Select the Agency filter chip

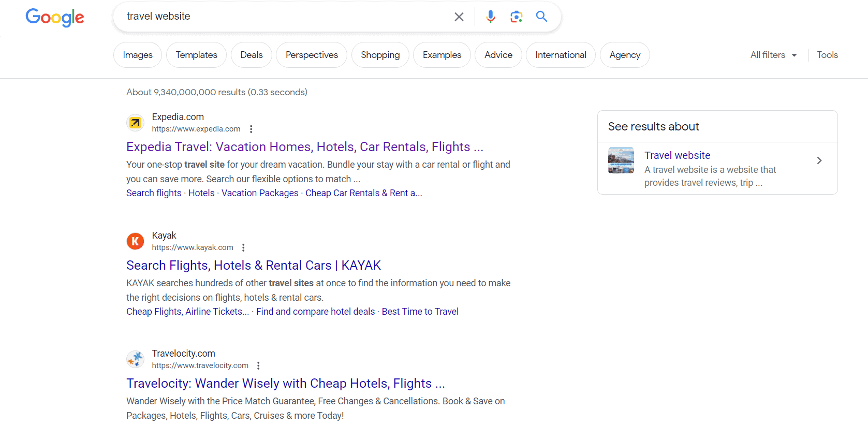coord(625,55)
